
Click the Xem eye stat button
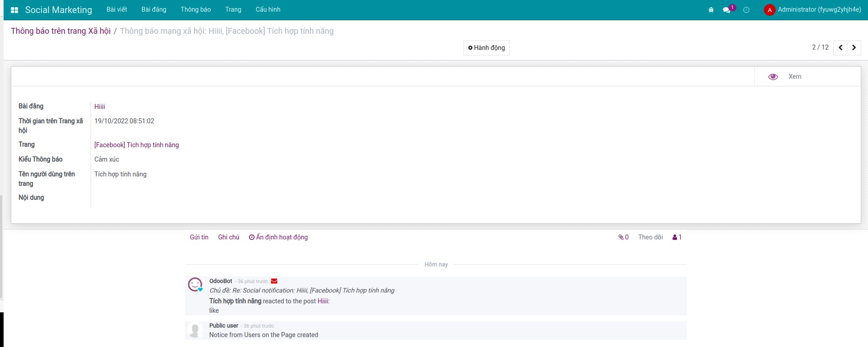click(x=784, y=77)
